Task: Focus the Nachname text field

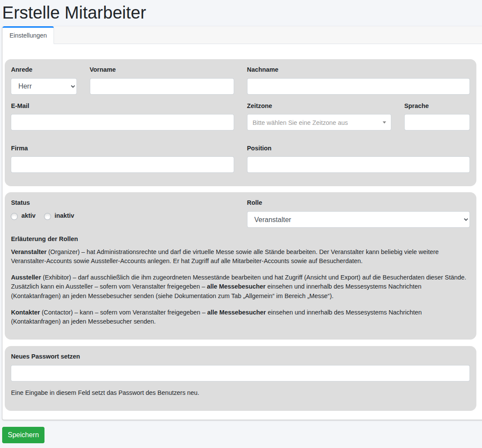Action: coord(358,86)
